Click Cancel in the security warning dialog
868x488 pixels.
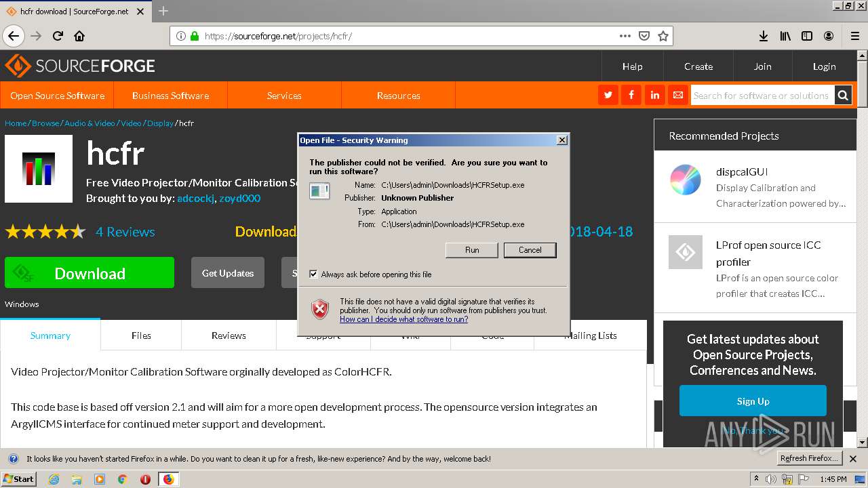tap(530, 250)
